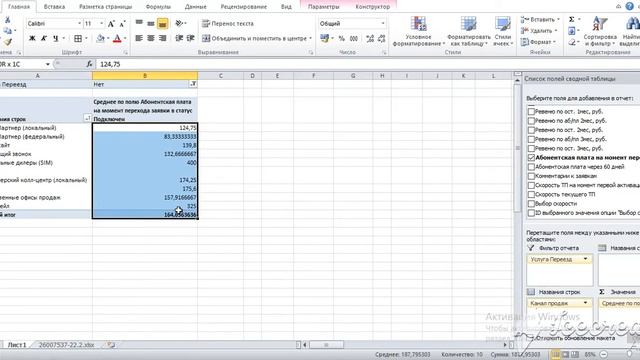Viewport: 640px width, 360px height.
Task: Open Сортировка и фильтр button
Action: pyautogui.click(x=600, y=31)
